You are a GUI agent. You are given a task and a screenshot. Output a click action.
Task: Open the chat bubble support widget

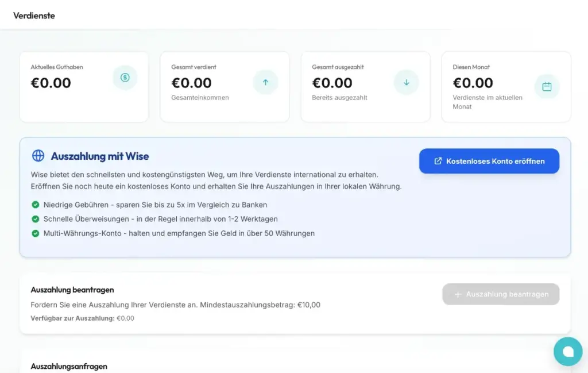(x=568, y=352)
